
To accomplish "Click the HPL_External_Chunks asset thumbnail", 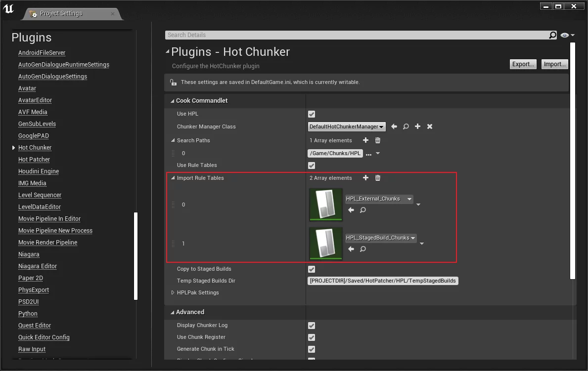I will 325,204.
